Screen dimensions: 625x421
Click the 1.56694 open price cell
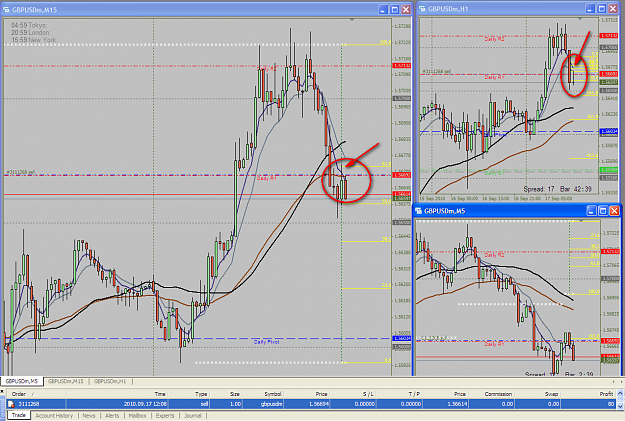click(319, 404)
